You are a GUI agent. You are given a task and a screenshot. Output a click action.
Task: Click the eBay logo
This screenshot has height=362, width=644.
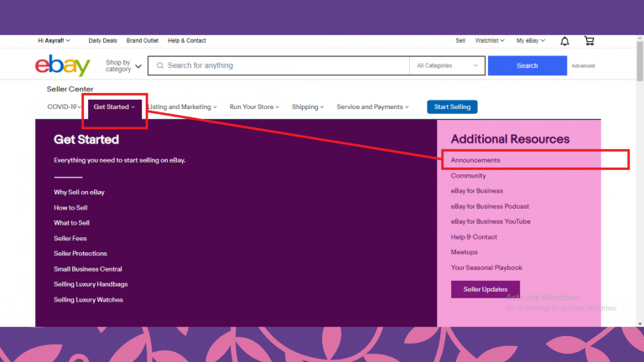(x=63, y=65)
